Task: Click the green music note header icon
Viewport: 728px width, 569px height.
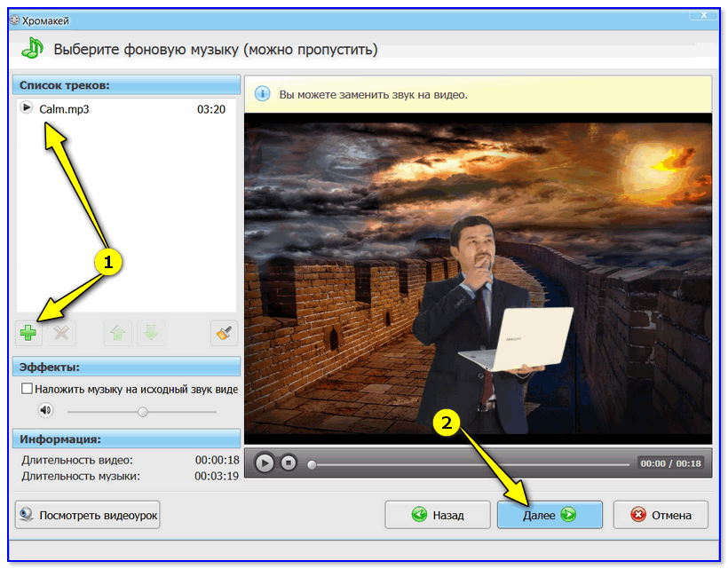Action: 33,49
